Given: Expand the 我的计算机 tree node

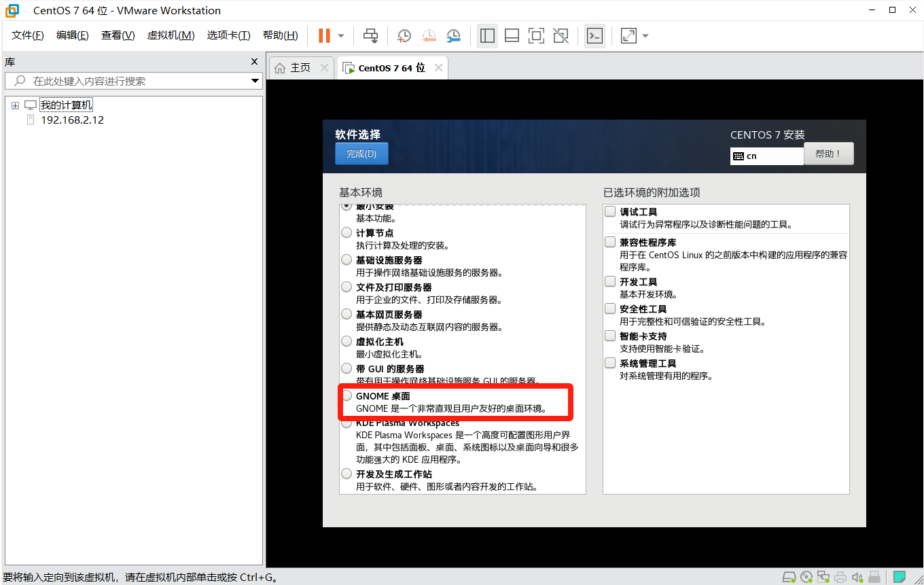Looking at the screenshot, I should (15, 105).
